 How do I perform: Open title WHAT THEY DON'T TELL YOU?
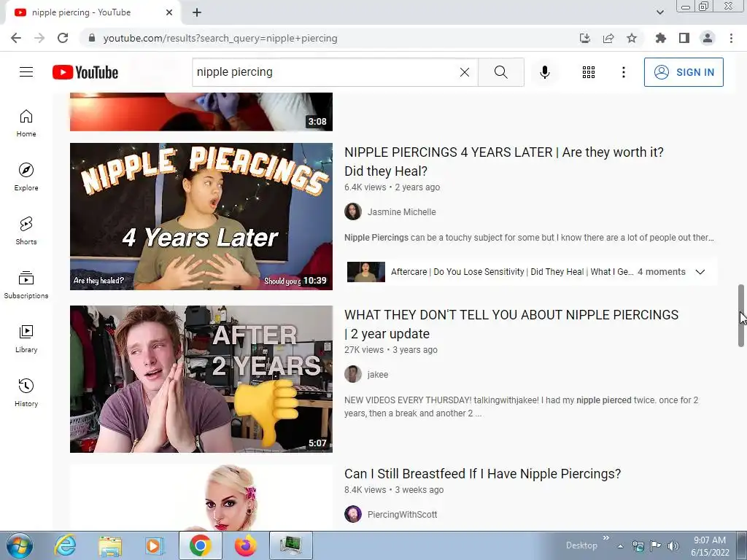[511, 324]
